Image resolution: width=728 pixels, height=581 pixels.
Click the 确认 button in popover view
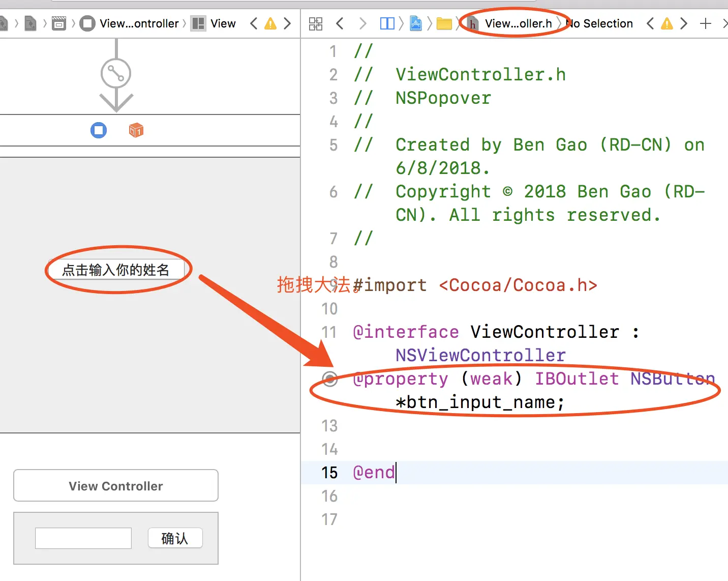[175, 538]
